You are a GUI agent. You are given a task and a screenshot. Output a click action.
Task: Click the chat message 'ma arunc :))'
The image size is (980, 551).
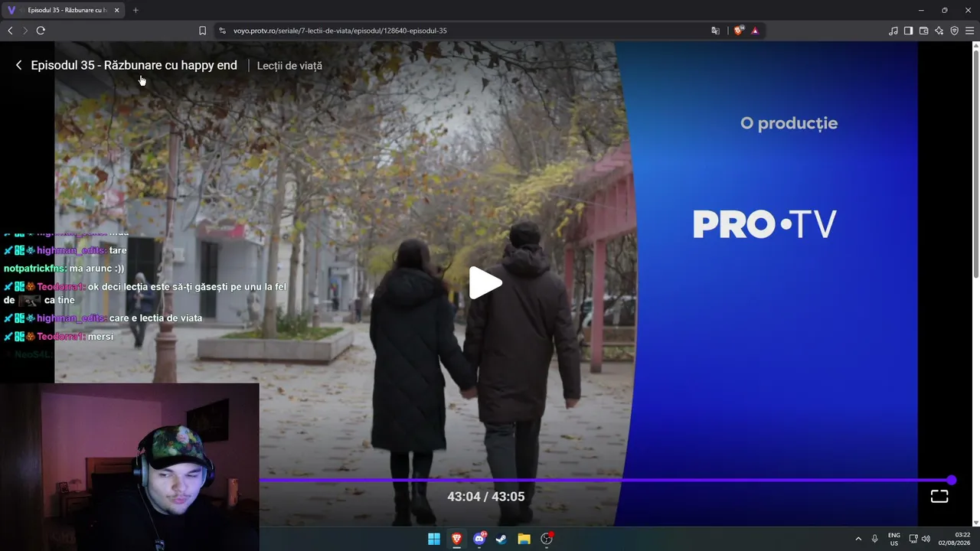96,269
